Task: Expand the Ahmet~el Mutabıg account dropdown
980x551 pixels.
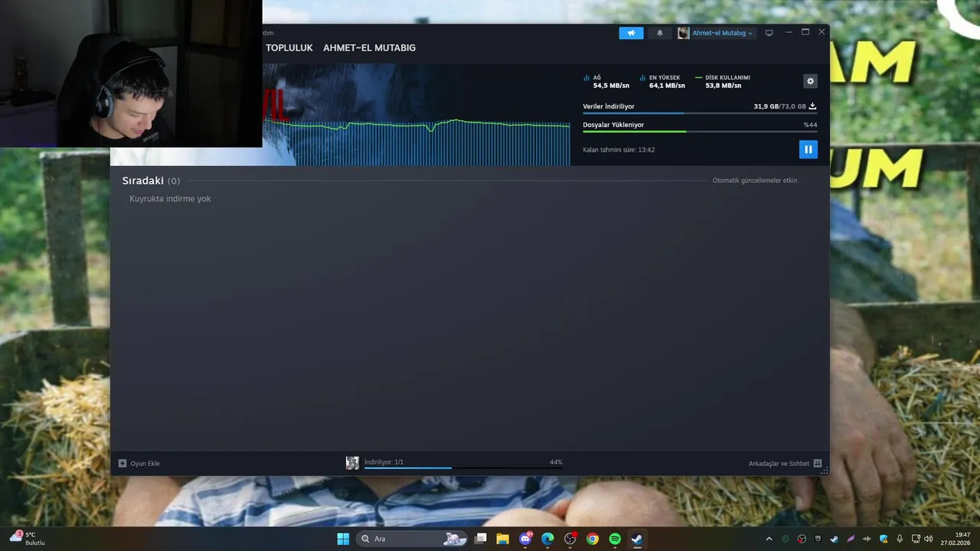Action: (x=723, y=33)
